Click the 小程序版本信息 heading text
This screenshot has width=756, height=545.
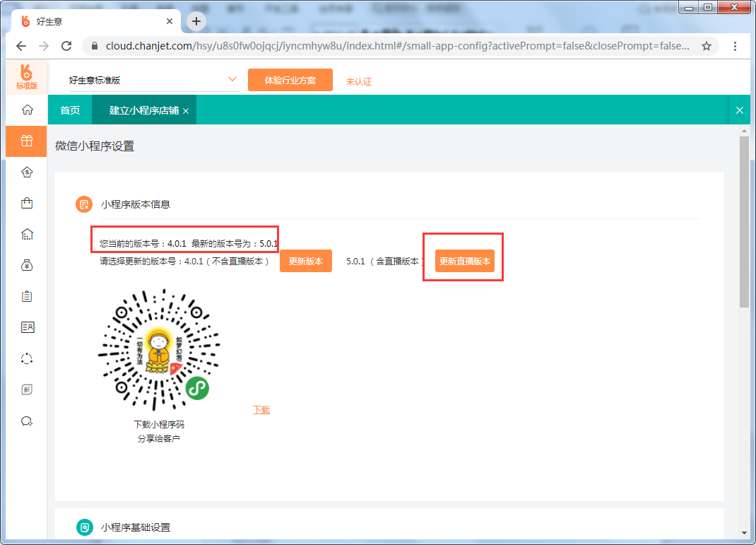[136, 204]
